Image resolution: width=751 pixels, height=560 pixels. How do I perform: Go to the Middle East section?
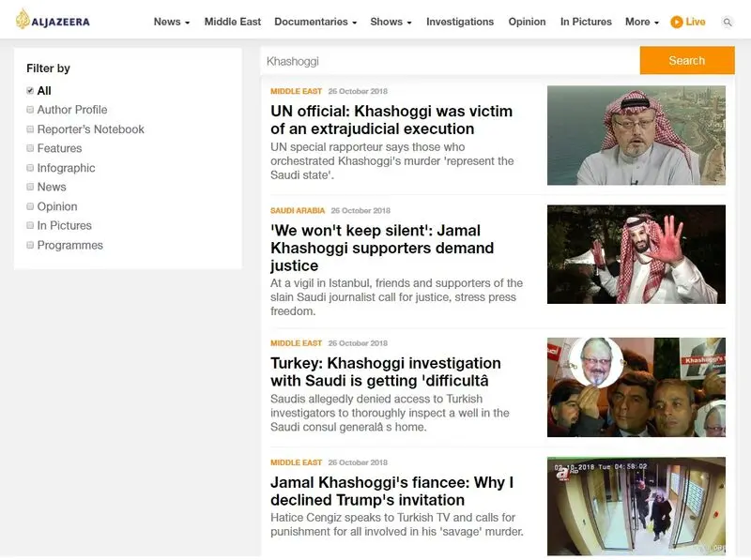click(232, 22)
